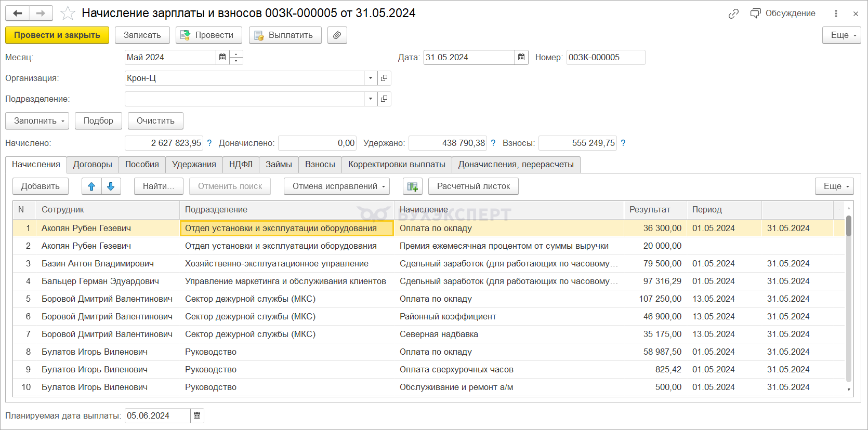The height and width of the screenshot is (430, 868).
Task: Expand the Подразделение dropdown list
Action: coord(370,99)
